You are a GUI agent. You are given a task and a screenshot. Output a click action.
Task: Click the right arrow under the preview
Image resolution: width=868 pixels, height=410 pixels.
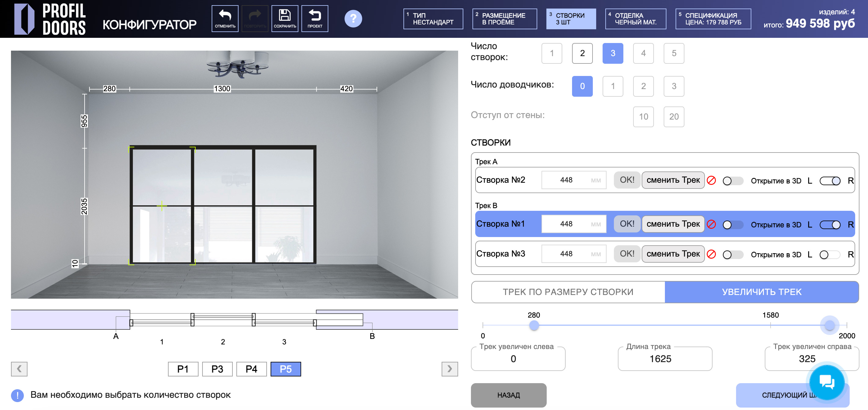click(450, 369)
